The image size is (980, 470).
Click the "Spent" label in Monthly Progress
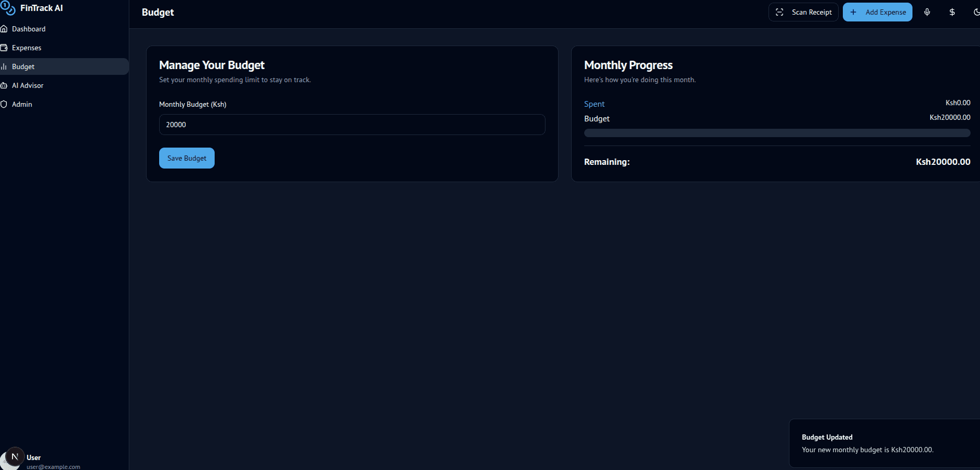pos(594,104)
